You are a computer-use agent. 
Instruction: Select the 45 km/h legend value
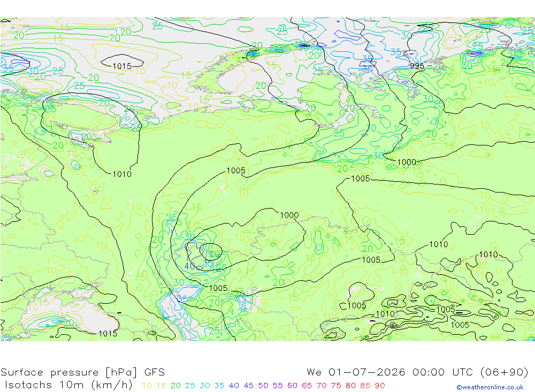(x=248, y=386)
